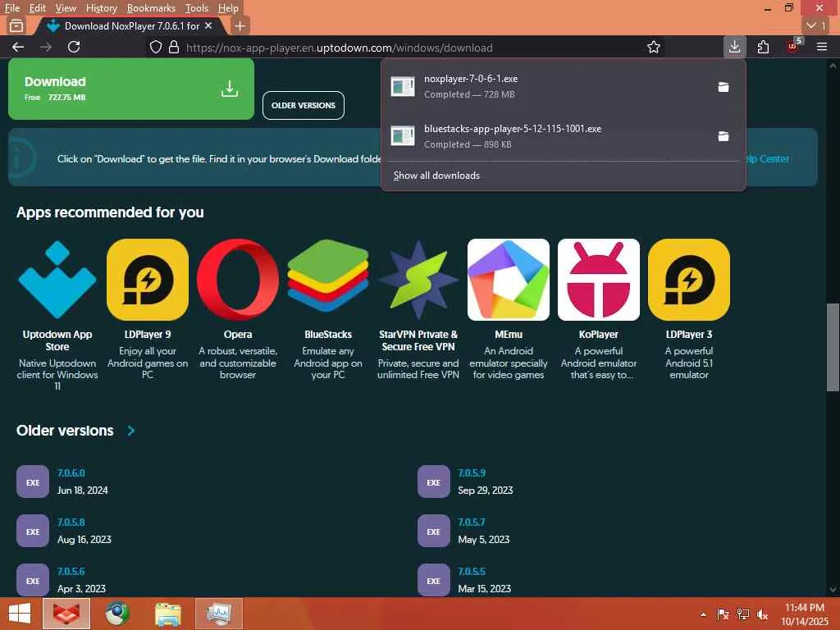
Task: Click the back navigation arrow
Action: (18, 47)
